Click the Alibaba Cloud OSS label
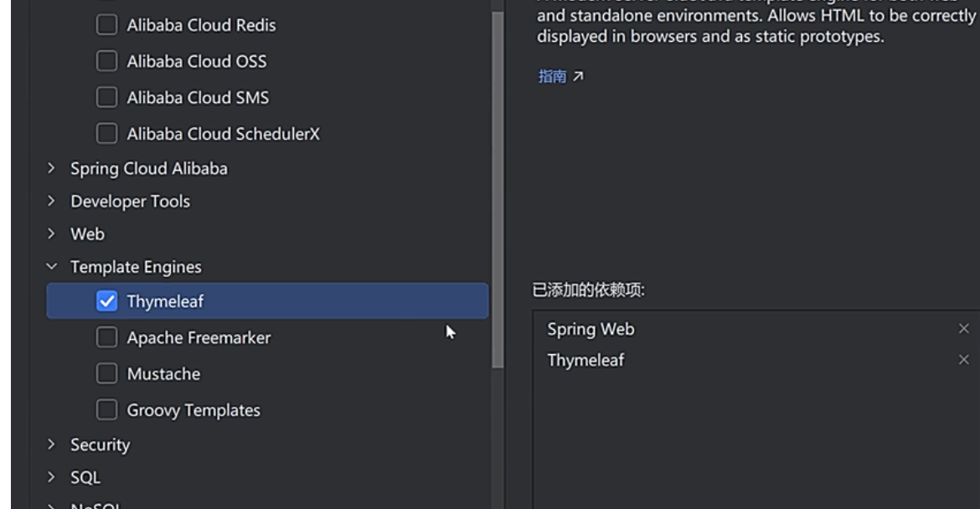This screenshot has width=980, height=509. (x=197, y=61)
